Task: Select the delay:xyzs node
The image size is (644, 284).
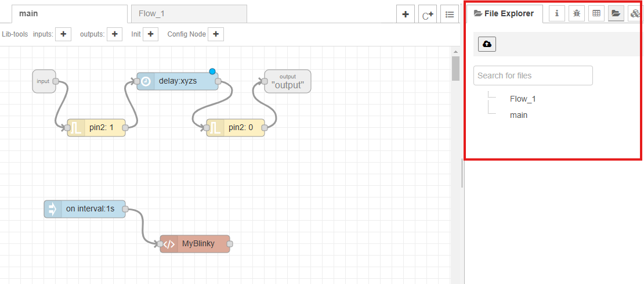Action: tap(178, 81)
